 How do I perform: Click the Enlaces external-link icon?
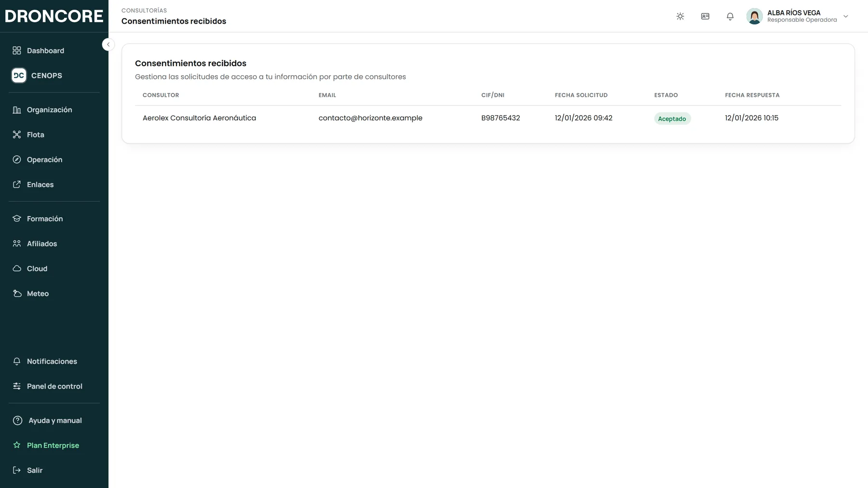(x=17, y=185)
